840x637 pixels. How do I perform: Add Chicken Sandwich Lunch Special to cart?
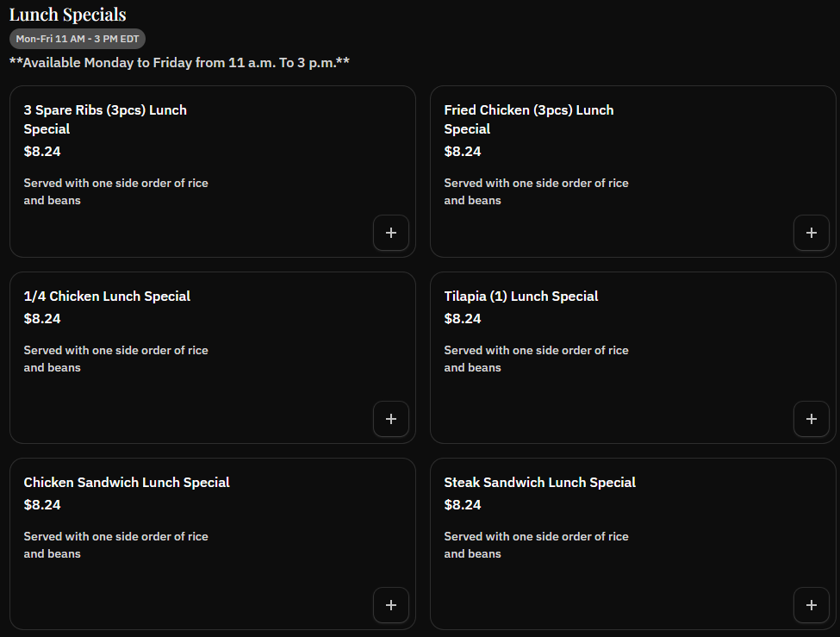(x=391, y=605)
